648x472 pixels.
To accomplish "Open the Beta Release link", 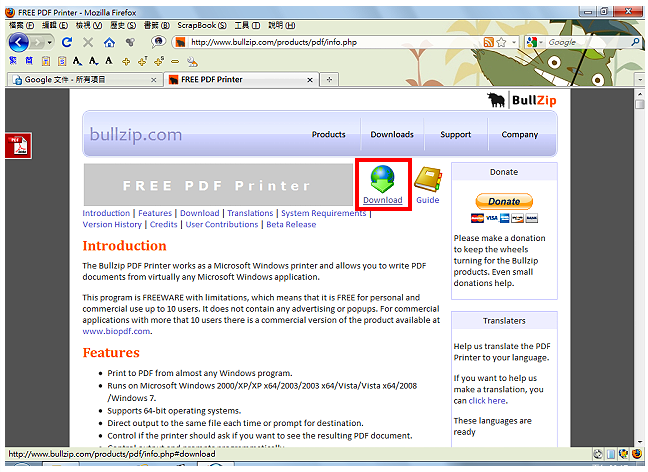I will [291, 224].
